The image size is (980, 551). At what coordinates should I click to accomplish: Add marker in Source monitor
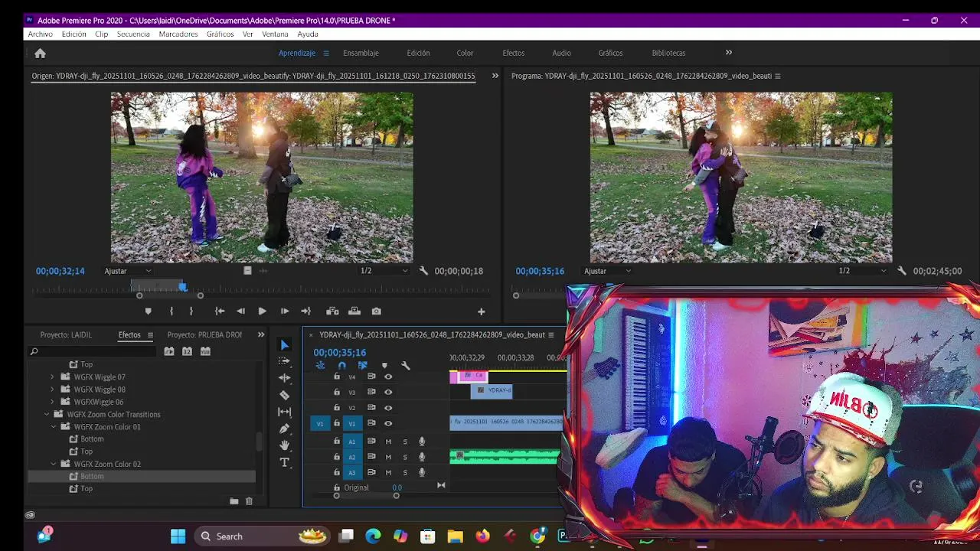pyautogui.click(x=149, y=311)
